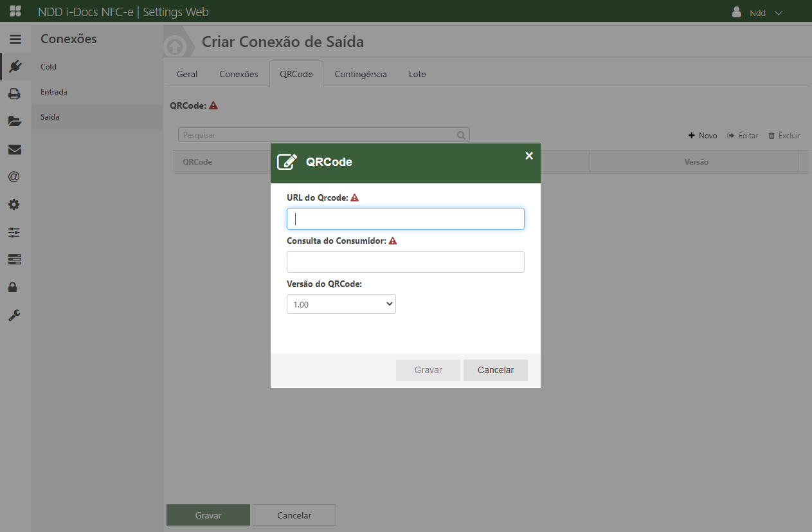The height and width of the screenshot is (532, 812).
Task: Select the open folder sidebar icon
Action: [15, 121]
